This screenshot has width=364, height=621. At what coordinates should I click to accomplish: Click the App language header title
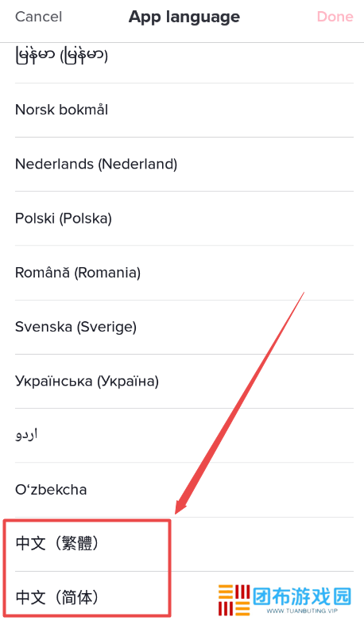(184, 17)
